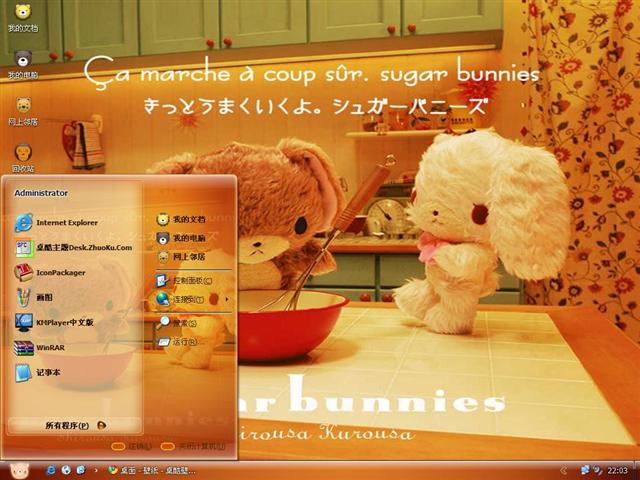Click the KMPlayer中文版 label text
Image resolution: width=640 pixels, height=480 pixels.
point(65,322)
